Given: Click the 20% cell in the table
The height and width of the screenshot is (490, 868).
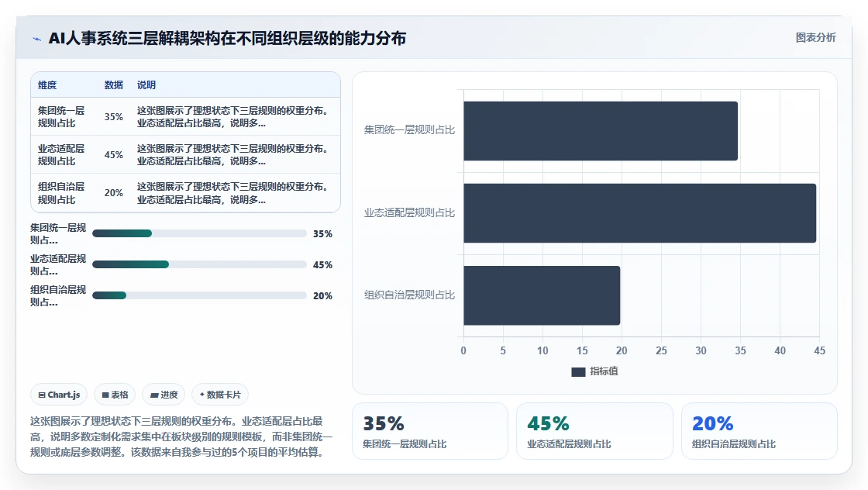Looking at the screenshot, I should [x=113, y=193].
